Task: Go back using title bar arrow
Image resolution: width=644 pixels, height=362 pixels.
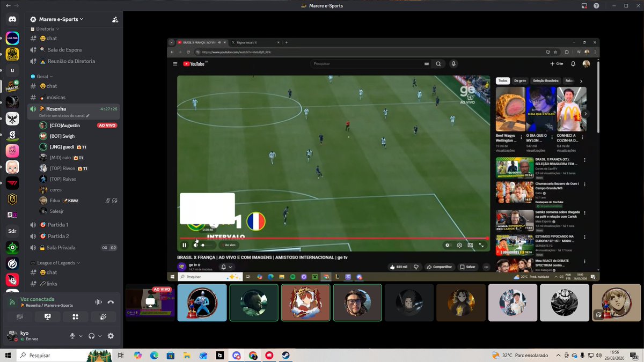Action: (x=8, y=6)
